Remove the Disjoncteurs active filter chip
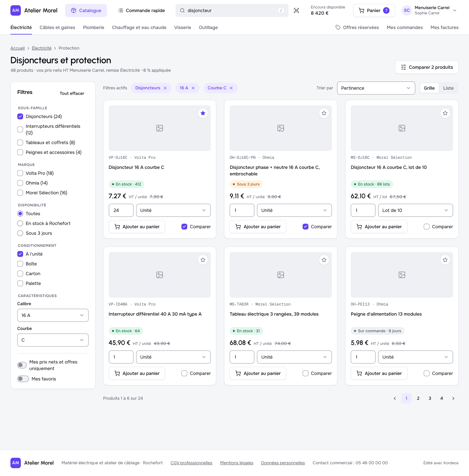 coord(165,88)
